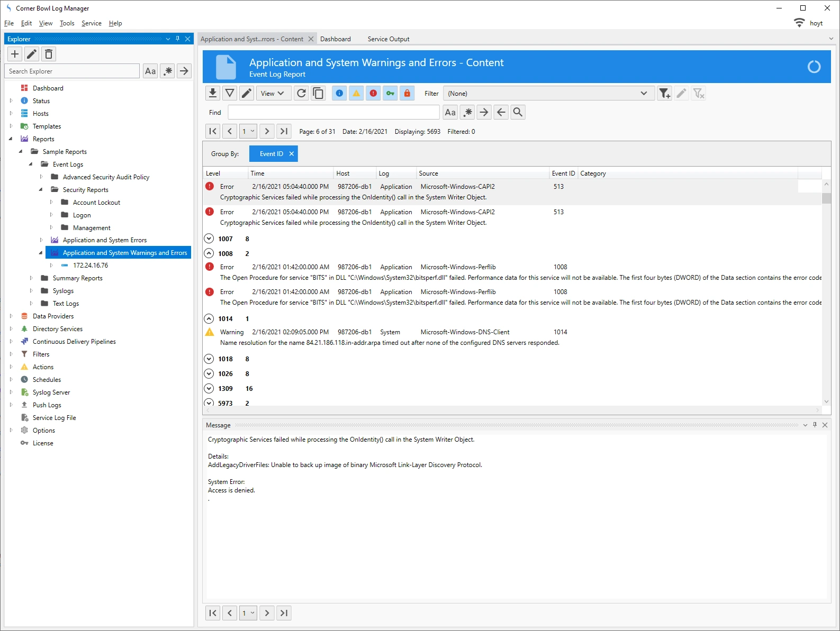Click the filter funnel icon in report toolbar
Screen dimensions: 840x631
[x=230, y=94]
